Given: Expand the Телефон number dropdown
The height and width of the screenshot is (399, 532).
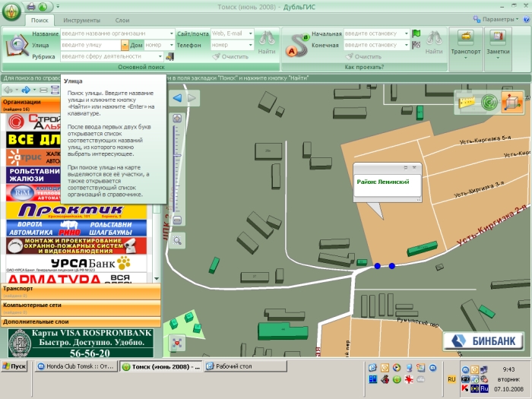Looking at the screenshot, I should [250, 45].
